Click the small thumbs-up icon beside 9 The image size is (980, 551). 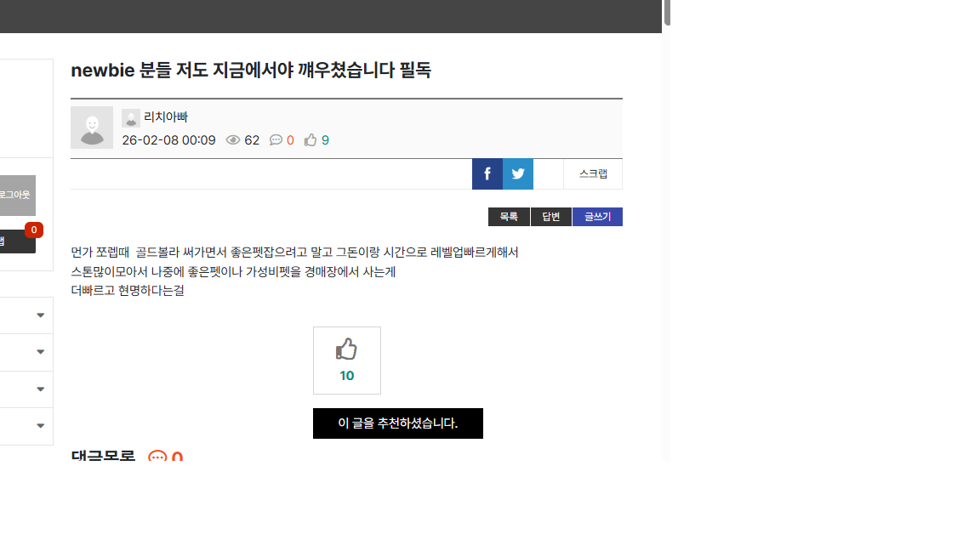(311, 140)
